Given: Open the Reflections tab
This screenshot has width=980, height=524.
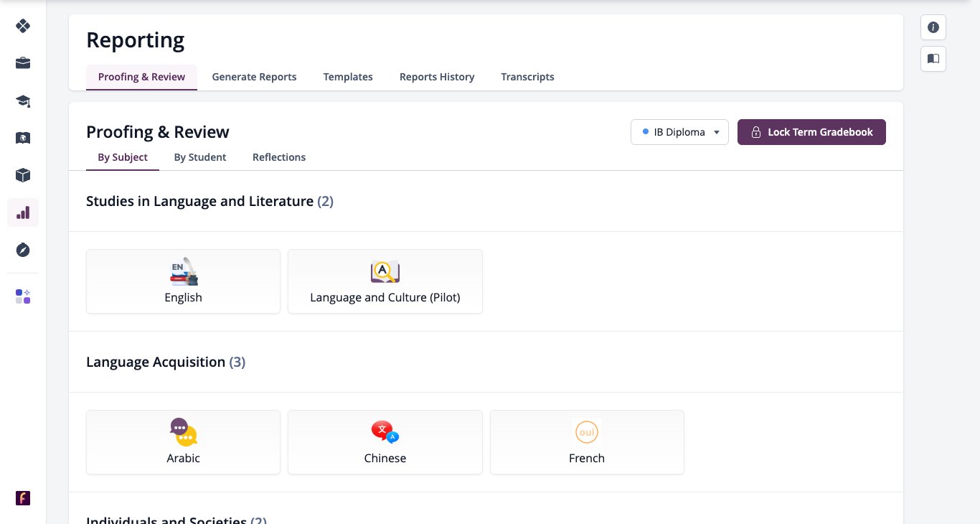Looking at the screenshot, I should point(279,157).
